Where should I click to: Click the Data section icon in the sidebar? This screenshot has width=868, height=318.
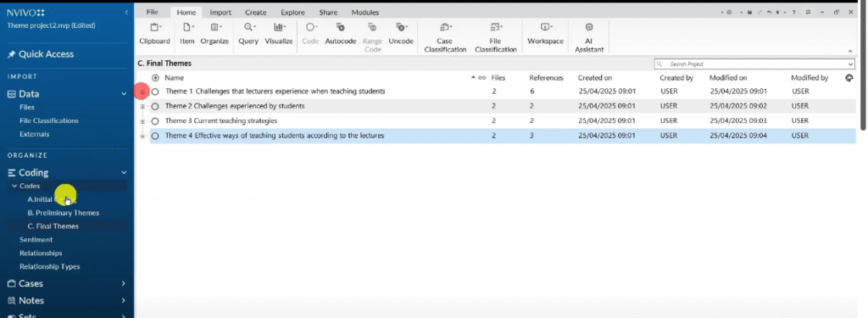click(11, 94)
